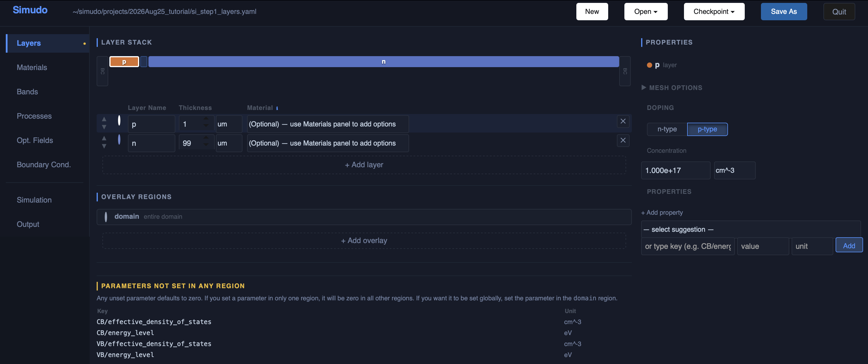Click the left BC boundary block in the stack
The image size is (868, 364).
click(x=102, y=71)
